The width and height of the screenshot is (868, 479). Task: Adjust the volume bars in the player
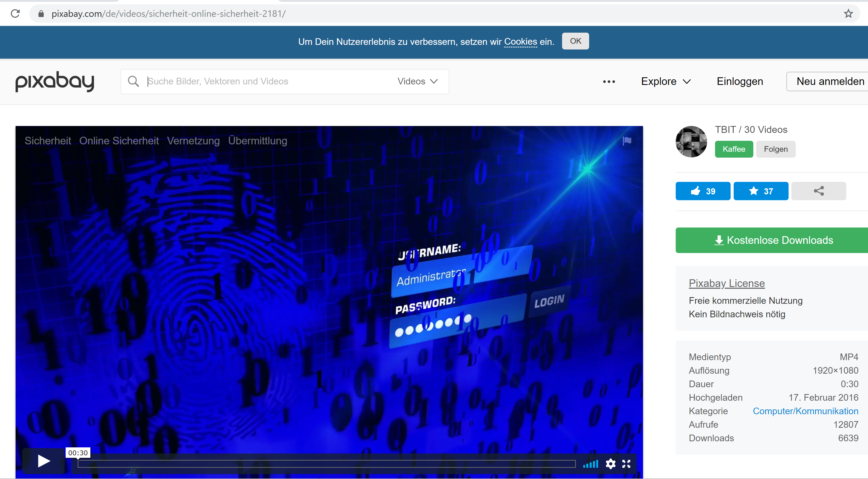(591, 464)
